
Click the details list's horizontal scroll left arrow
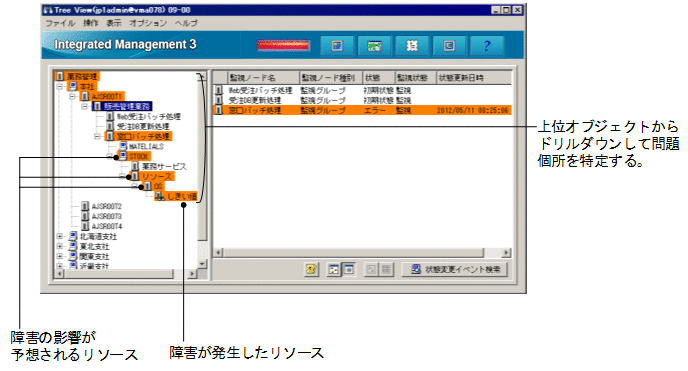[218, 253]
